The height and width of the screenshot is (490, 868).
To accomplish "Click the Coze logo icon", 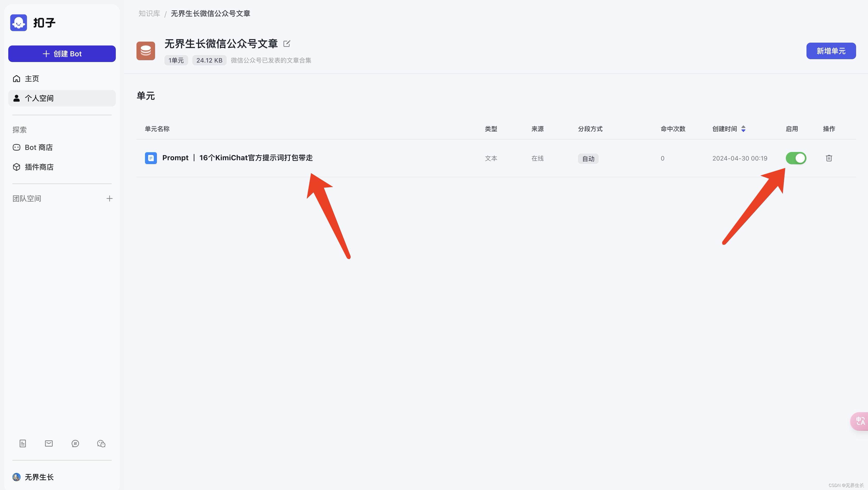I will pyautogui.click(x=19, y=22).
